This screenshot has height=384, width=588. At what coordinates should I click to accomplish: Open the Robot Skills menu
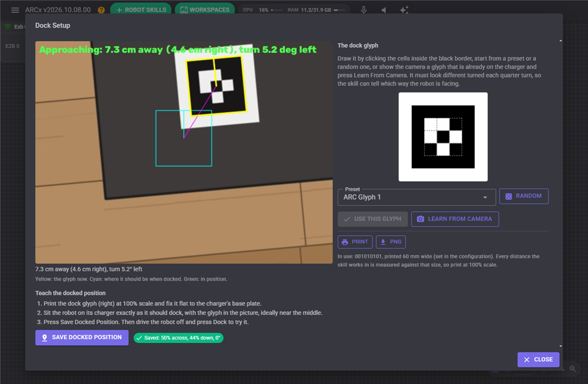(x=141, y=10)
